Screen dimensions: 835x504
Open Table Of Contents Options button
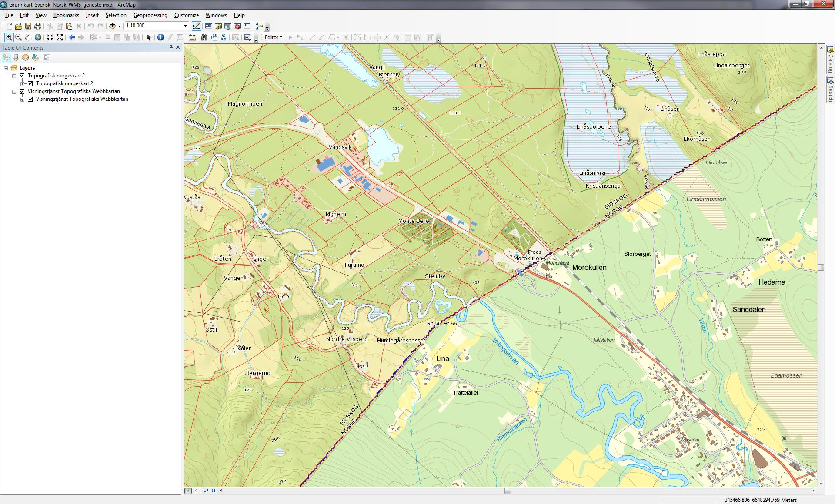click(47, 57)
